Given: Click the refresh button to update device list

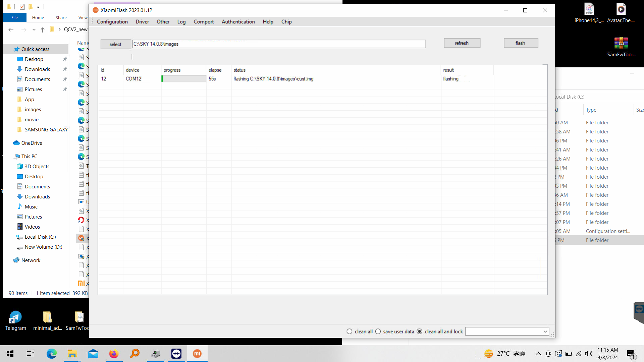Looking at the screenshot, I should pos(462,43).
